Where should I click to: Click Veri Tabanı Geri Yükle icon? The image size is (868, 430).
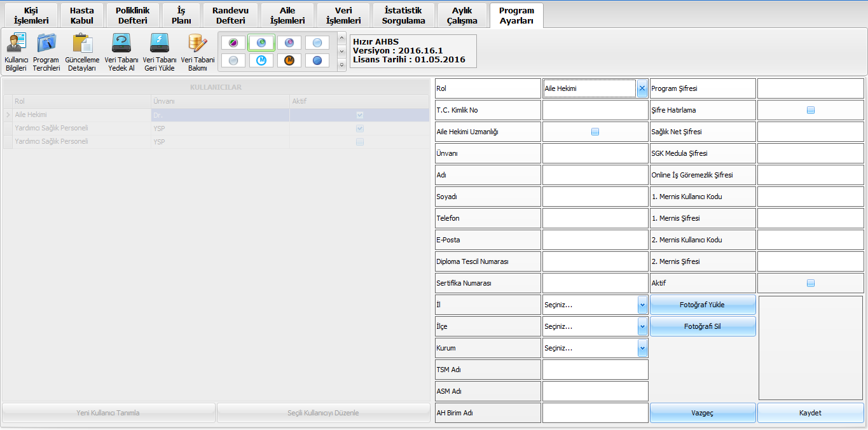[x=159, y=52]
